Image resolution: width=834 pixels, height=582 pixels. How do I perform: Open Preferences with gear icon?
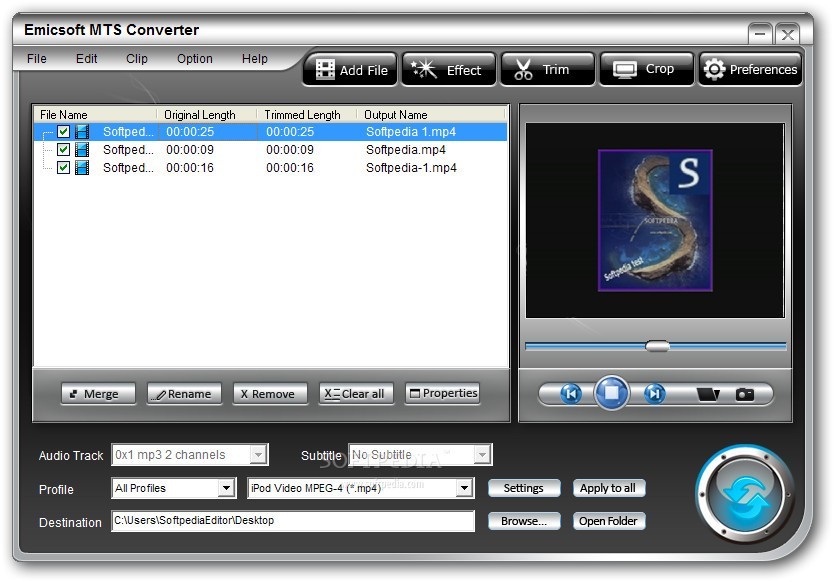[750, 69]
